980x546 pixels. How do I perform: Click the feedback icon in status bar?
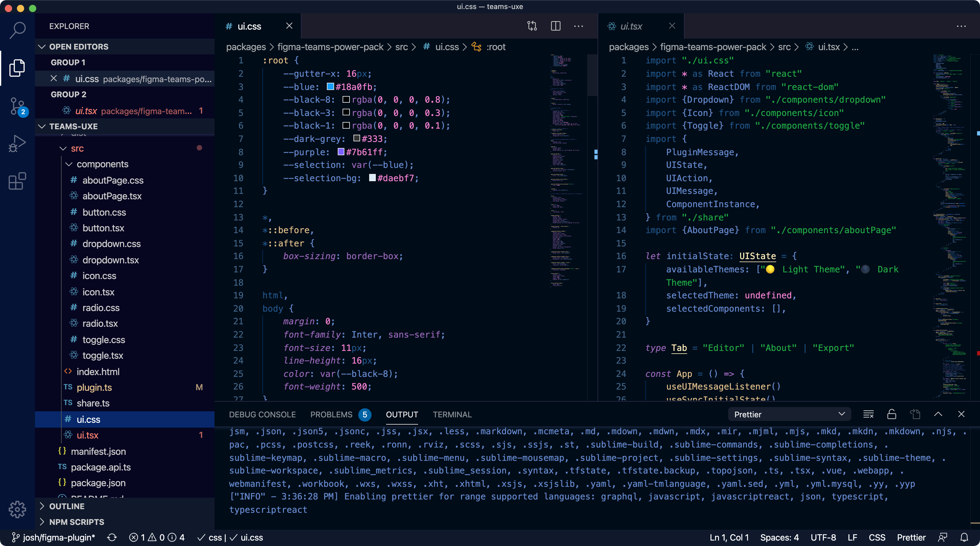tap(943, 537)
